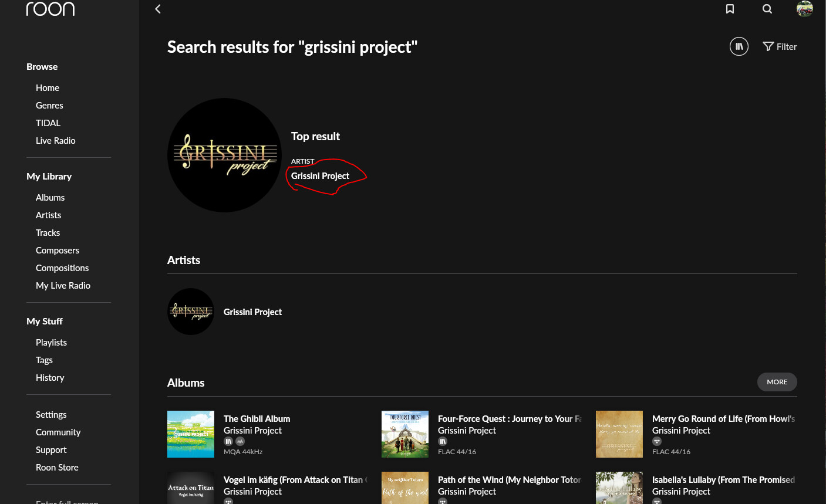826x504 pixels.
Task: Go back using the left arrow
Action: pyautogui.click(x=157, y=9)
